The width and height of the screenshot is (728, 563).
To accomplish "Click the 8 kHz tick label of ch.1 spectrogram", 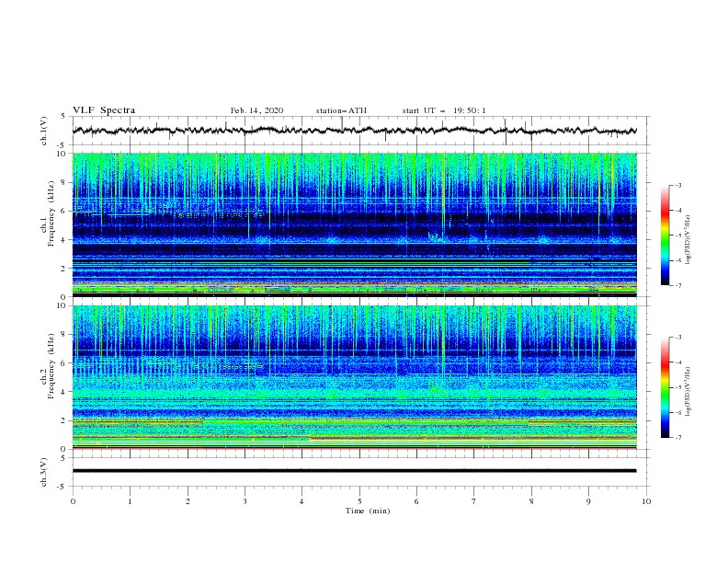I will click(x=63, y=182).
